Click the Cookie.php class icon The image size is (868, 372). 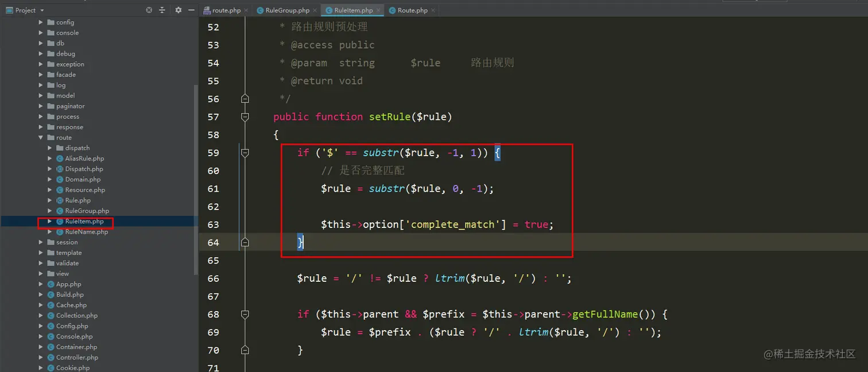51,368
